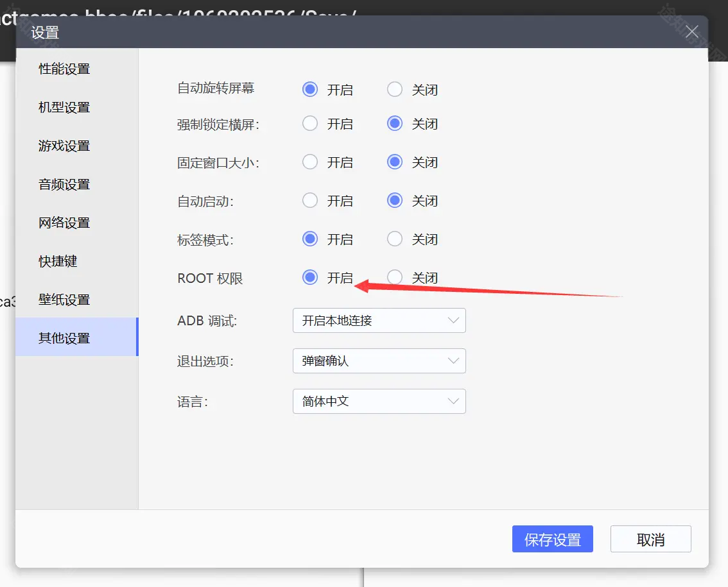
Task: Expand the 退出选项 (Exit Option) dropdown
Action: 379,361
